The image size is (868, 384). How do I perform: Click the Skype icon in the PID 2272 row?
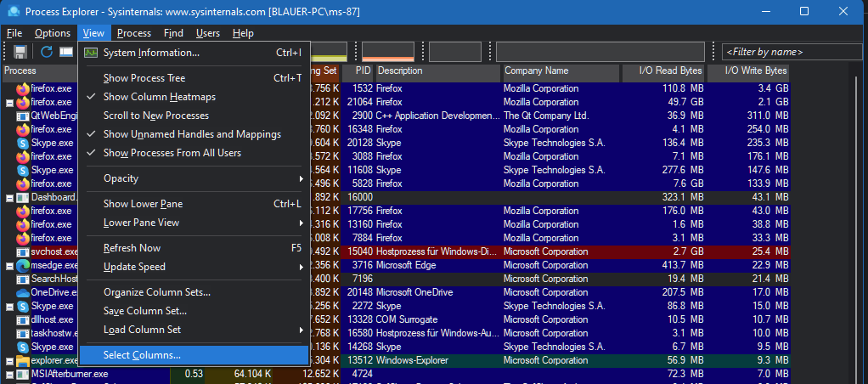[23, 306]
